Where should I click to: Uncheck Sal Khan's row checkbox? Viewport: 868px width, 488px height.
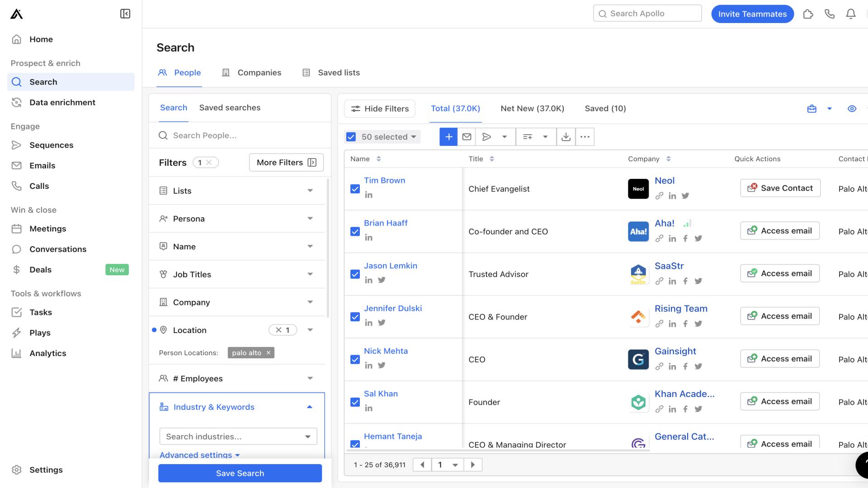point(355,402)
